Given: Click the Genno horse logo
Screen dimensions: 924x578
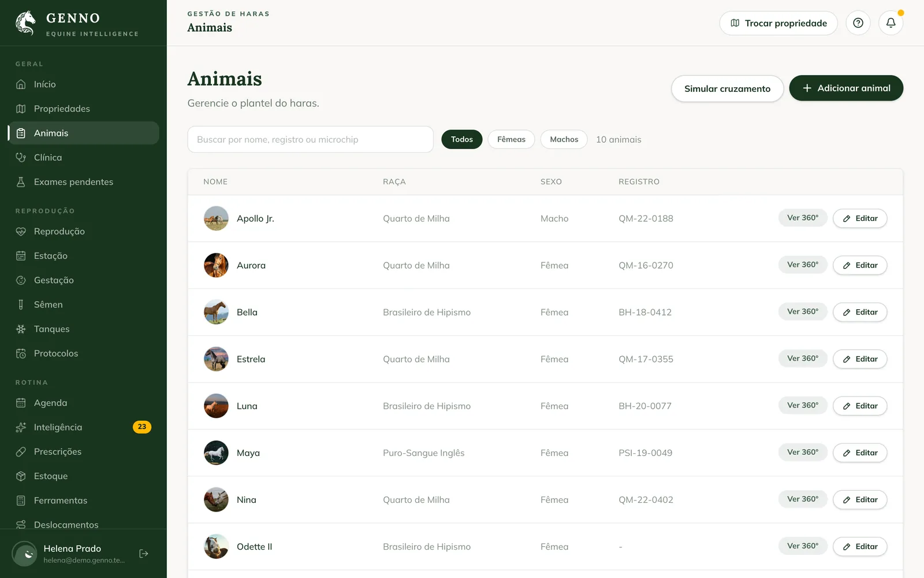Looking at the screenshot, I should tap(25, 23).
